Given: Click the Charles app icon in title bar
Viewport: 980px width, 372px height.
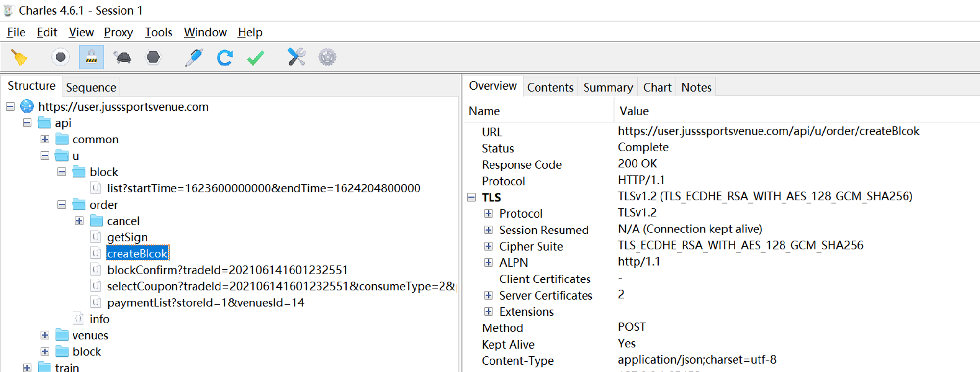Looking at the screenshot, I should click(8, 10).
